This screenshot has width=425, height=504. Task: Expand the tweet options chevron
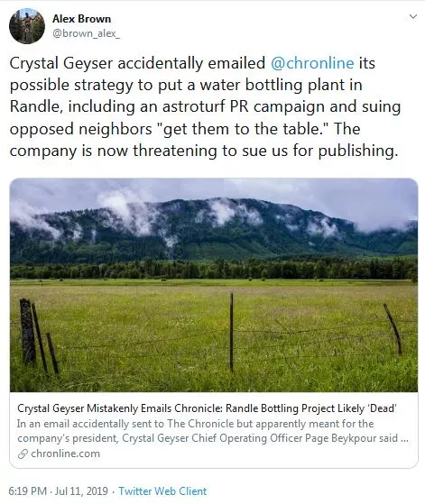click(413, 16)
